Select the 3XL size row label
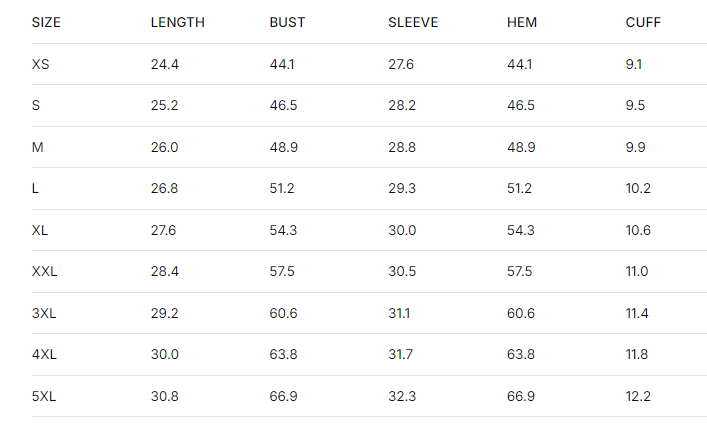Image resolution: width=707 pixels, height=427 pixels. [x=44, y=313]
